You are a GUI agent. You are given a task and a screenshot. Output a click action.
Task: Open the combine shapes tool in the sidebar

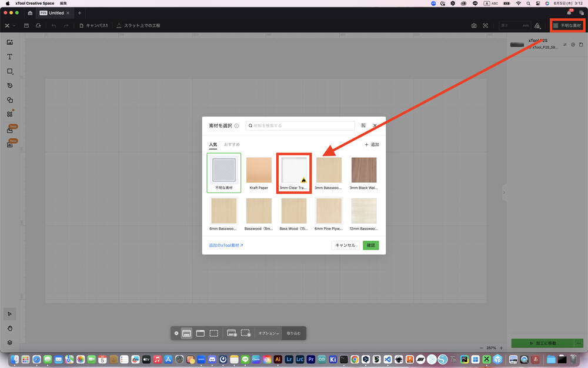[x=10, y=100]
